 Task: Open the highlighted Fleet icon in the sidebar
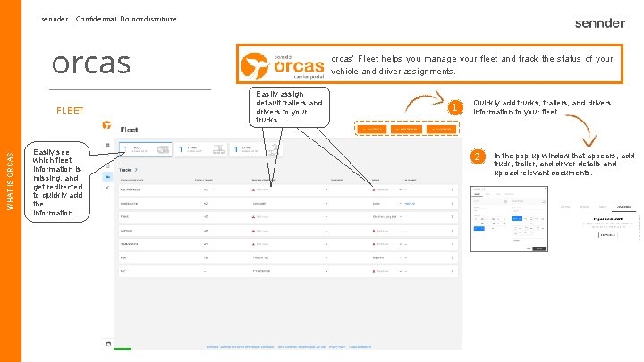pos(107,177)
